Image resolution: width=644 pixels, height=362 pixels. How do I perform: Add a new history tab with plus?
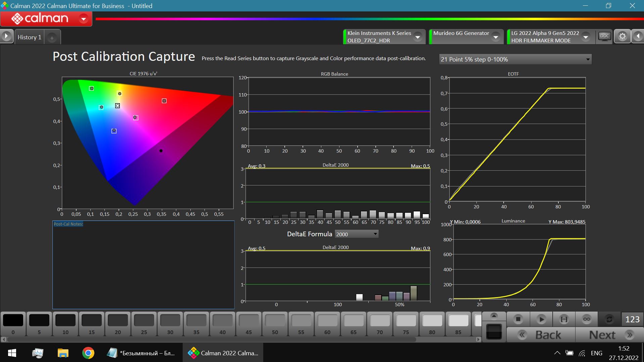(52, 38)
